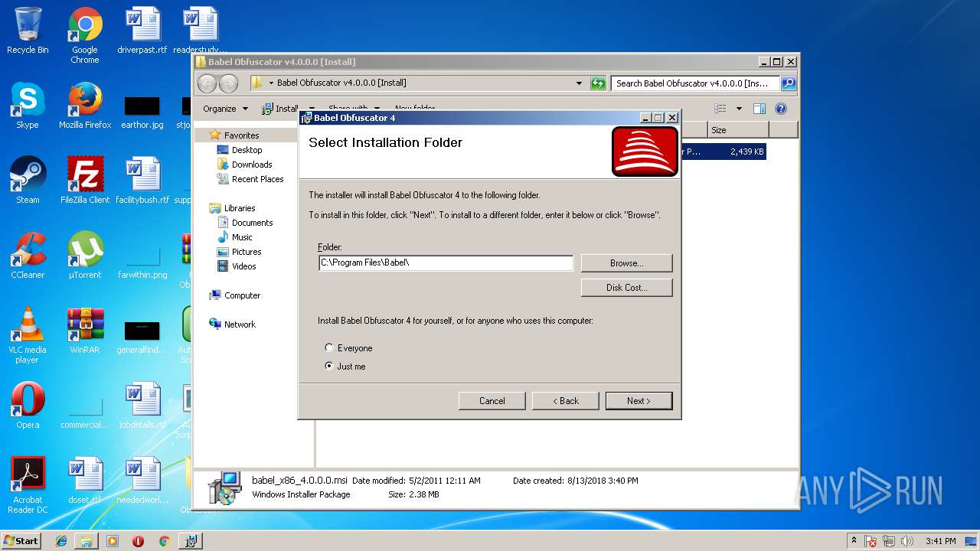Click Explorer search box
The height and width of the screenshot is (551, 980).
(x=695, y=83)
